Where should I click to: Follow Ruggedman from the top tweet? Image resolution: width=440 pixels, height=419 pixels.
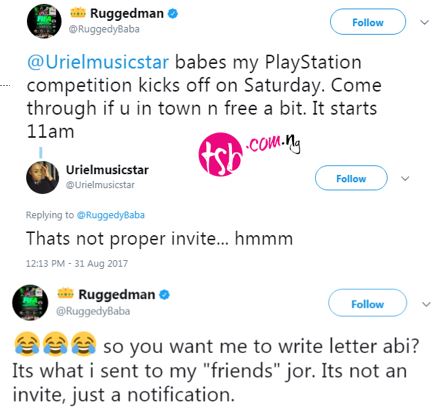pos(368,22)
